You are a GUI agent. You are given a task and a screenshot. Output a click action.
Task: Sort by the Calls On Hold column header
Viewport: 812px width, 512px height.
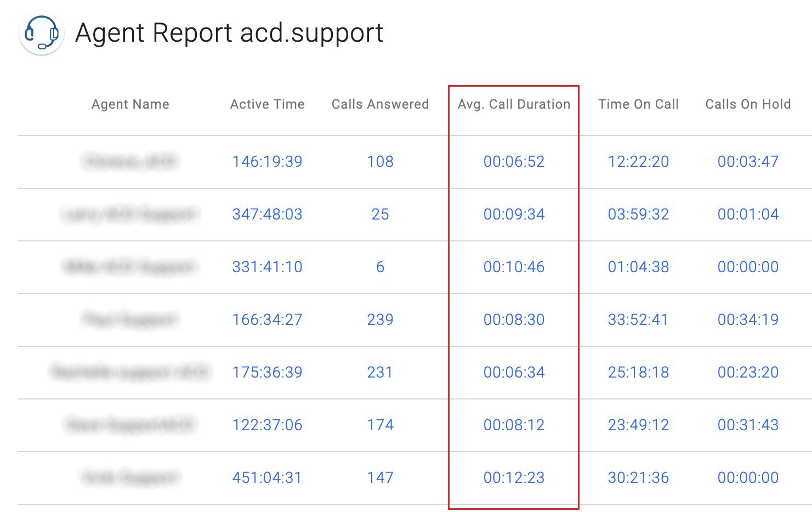click(x=748, y=104)
